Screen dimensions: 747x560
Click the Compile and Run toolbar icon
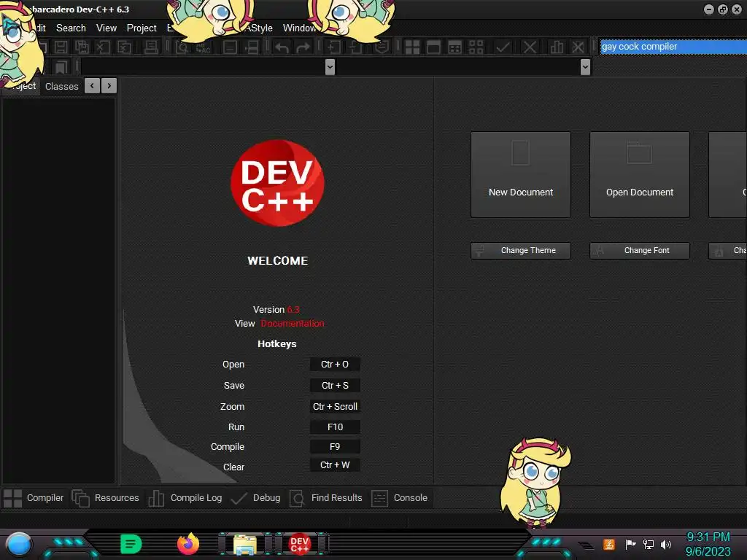[455, 47]
